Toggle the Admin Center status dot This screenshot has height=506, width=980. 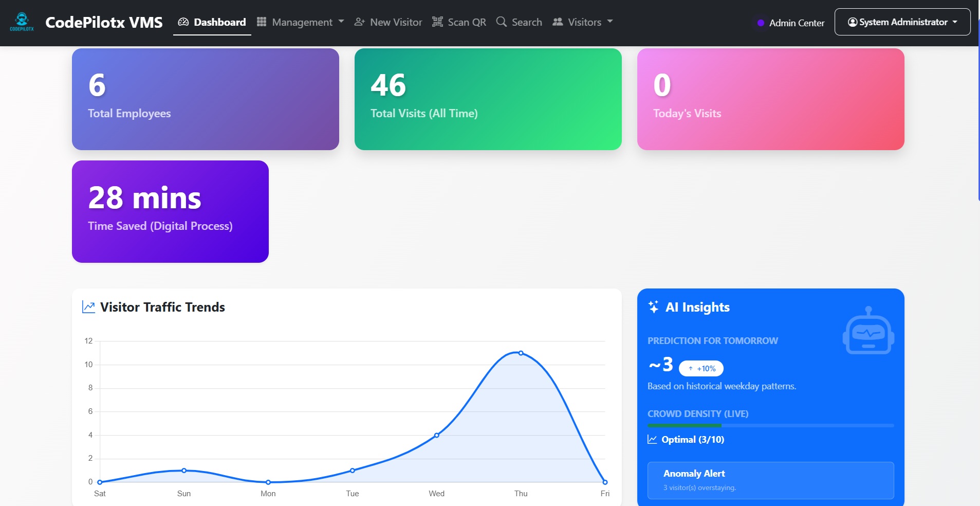point(761,23)
